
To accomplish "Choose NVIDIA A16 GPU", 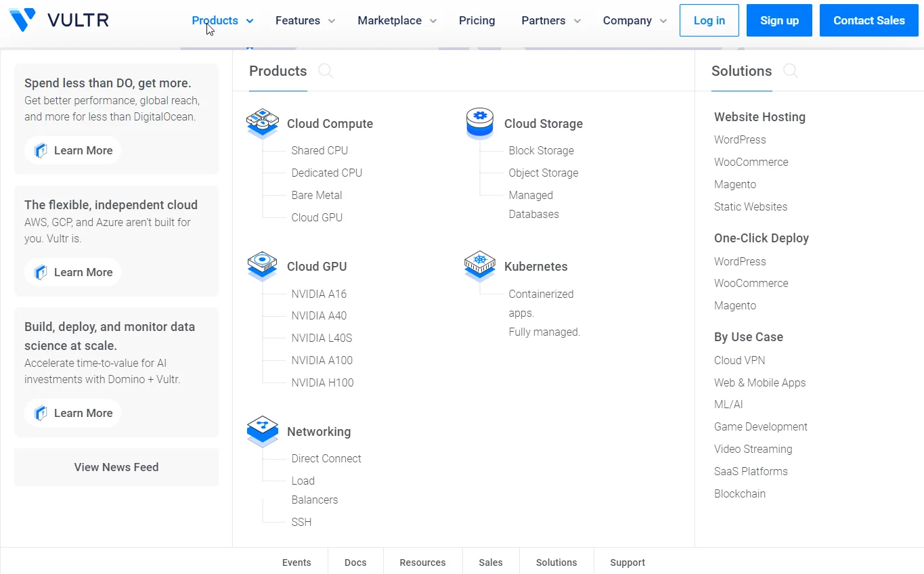I will pos(319,294).
